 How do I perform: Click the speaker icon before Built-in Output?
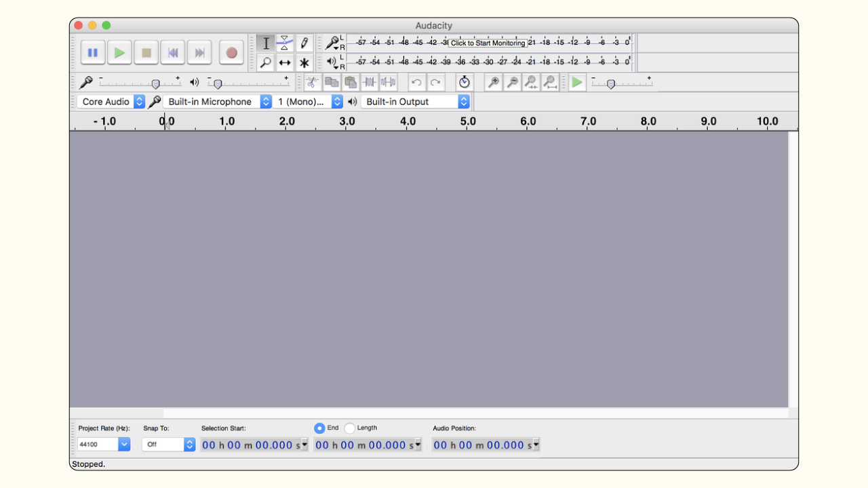point(352,102)
